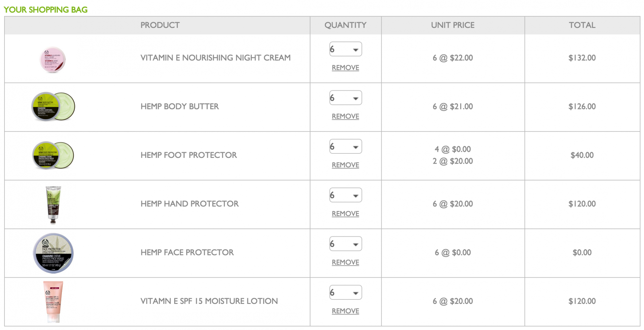Remove Vitamn E SPF 15 Moisture Lotion
644x330 pixels.
point(346,311)
